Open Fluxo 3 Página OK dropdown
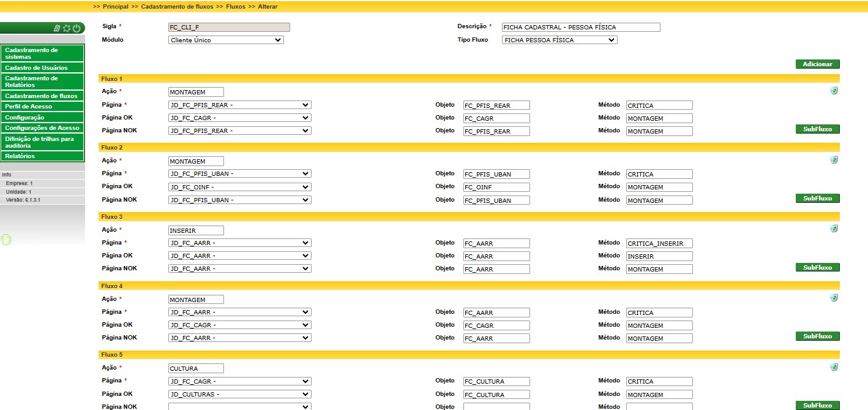 (240, 256)
